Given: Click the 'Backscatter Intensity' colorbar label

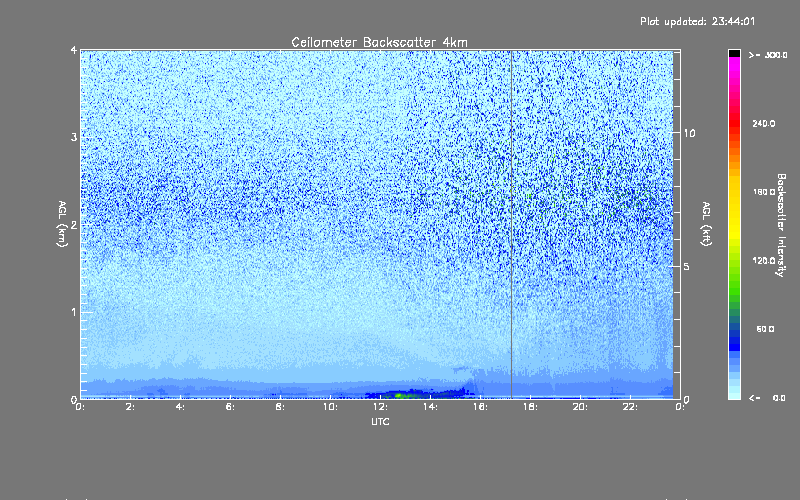Looking at the screenshot, I should click(781, 225).
